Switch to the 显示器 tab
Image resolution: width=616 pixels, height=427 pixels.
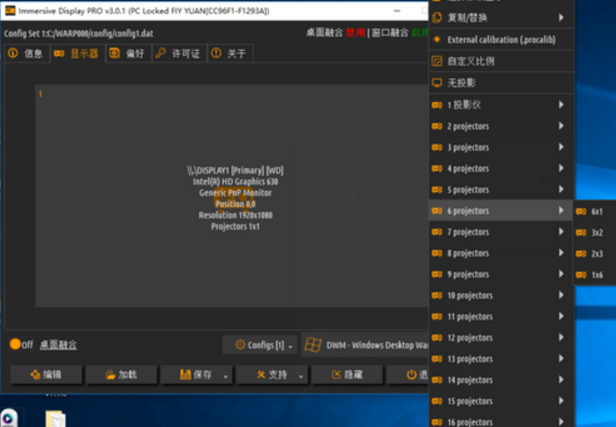point(77,53)
